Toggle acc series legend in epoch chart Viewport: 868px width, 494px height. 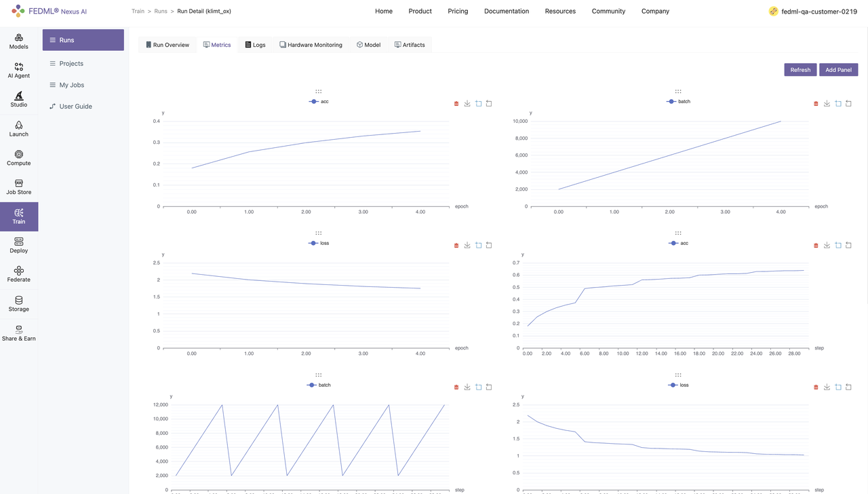click(319, 101)
